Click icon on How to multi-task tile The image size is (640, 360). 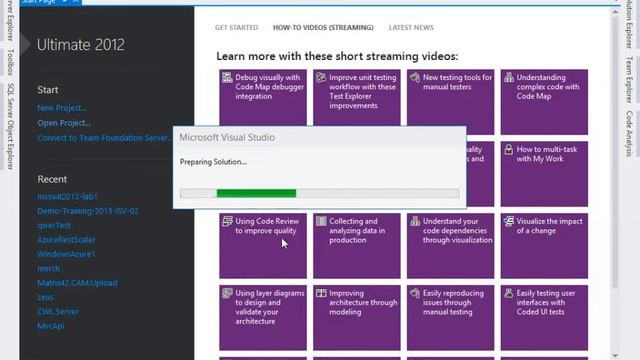509,149
